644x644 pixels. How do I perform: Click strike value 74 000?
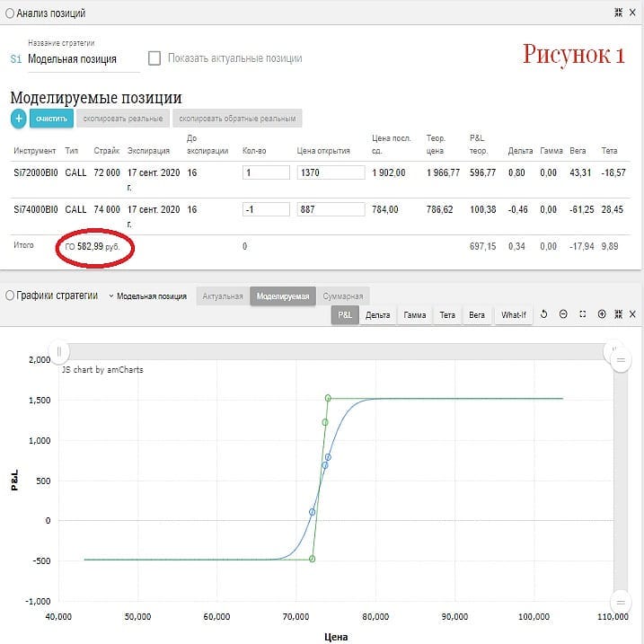click(107, 209)
